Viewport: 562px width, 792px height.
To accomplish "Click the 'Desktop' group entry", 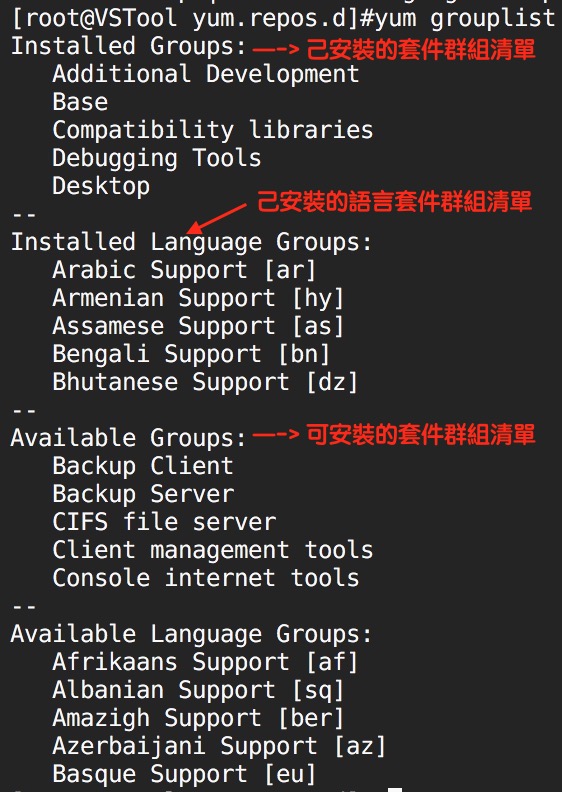I will [101, 186].
